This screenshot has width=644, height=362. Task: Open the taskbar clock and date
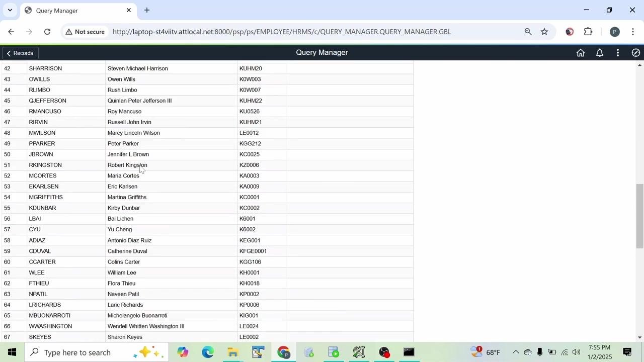[x=599, y=352]
